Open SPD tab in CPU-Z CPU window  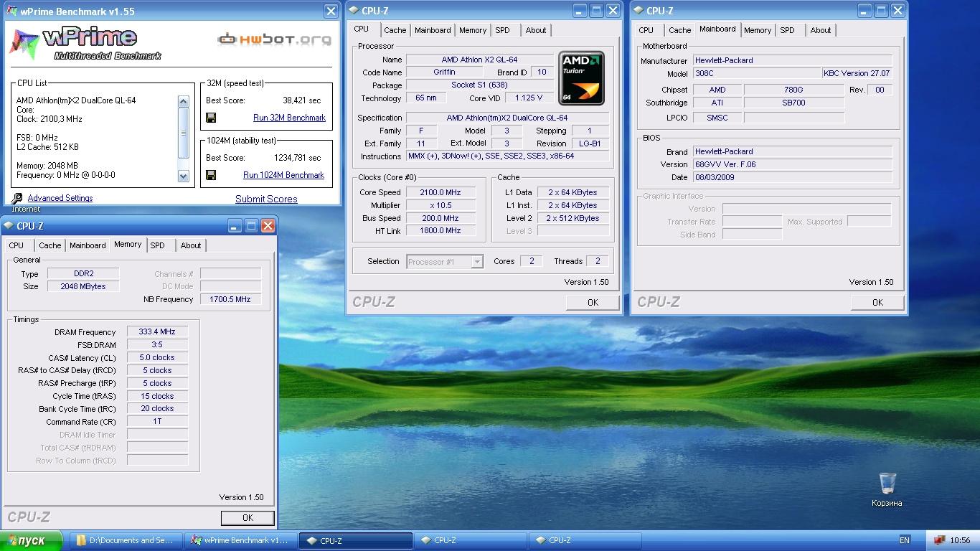(x=503, y=30)
